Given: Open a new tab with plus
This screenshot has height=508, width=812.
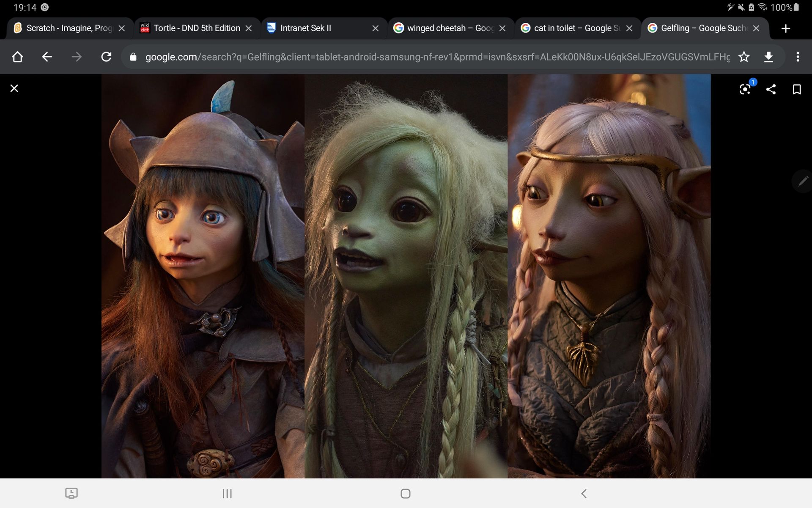Looking at the screenshot, I should (x=786, y=28).
